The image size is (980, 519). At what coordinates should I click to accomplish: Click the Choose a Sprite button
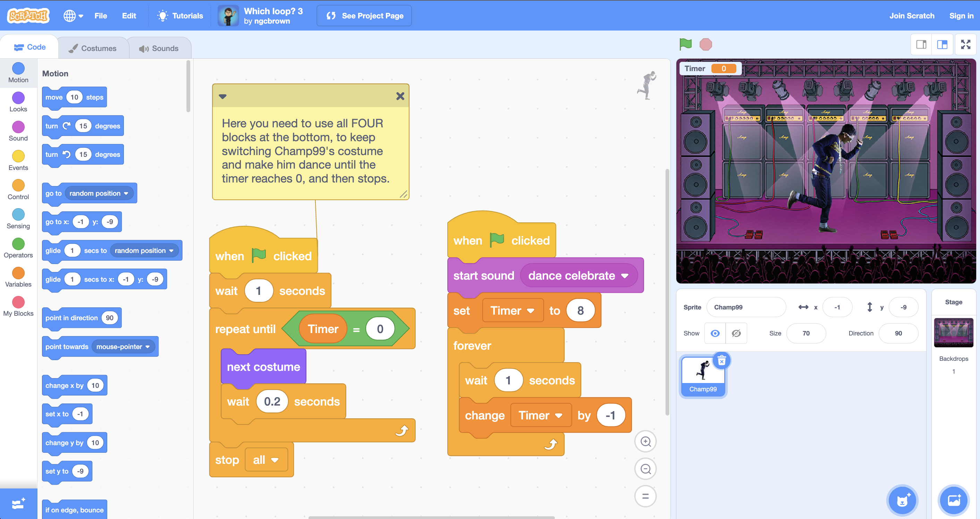(x=902, y=501)
